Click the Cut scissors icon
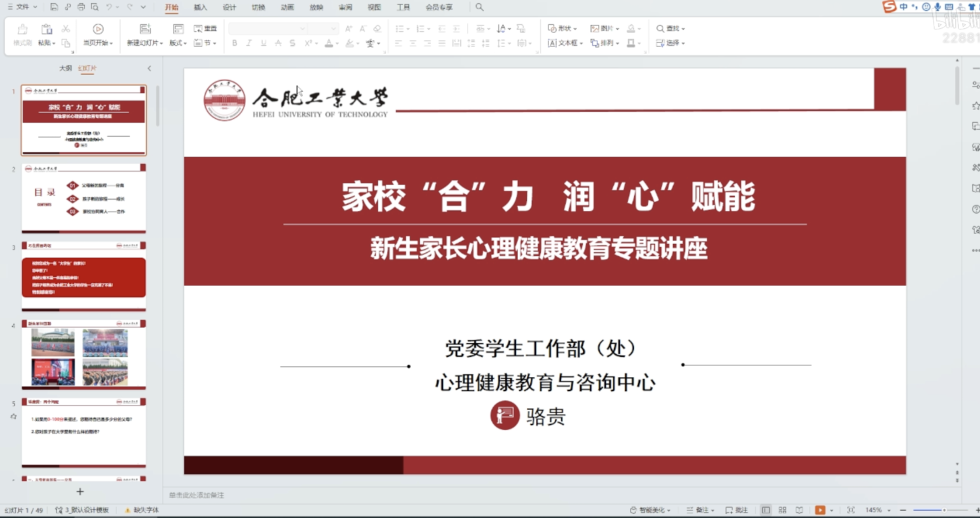The width and height of the screenshot is (980, 518). click(65, 29)
